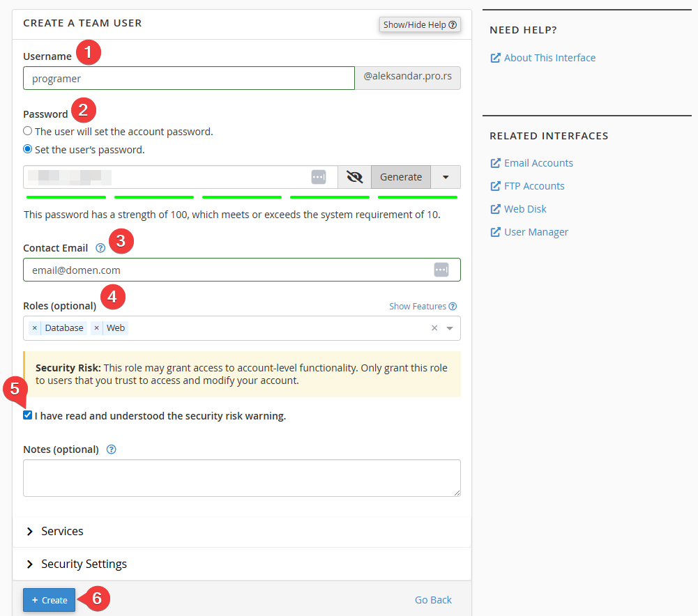Click the Create button
This screenshot has height=616, width=698.
tap(50, 600)
